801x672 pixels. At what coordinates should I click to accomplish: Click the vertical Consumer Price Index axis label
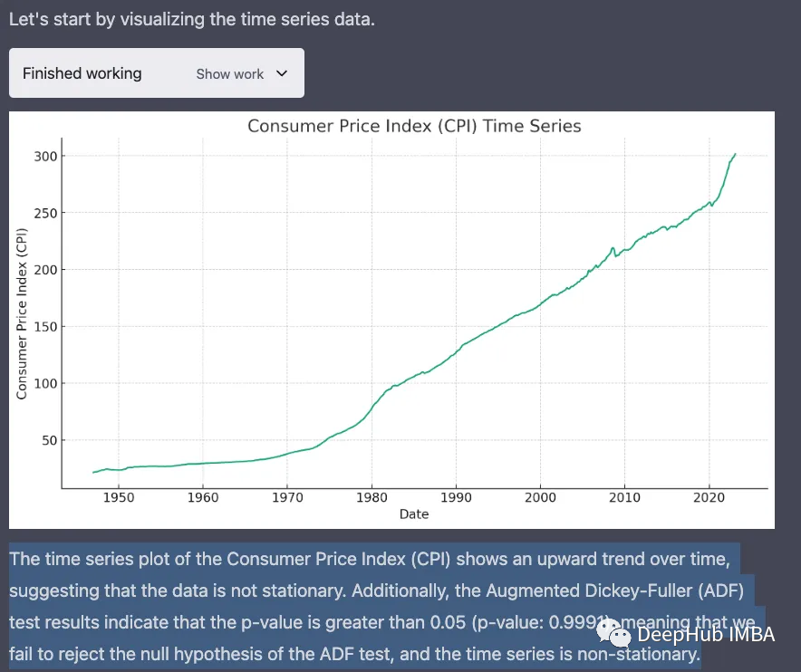(x=22, y=312)
